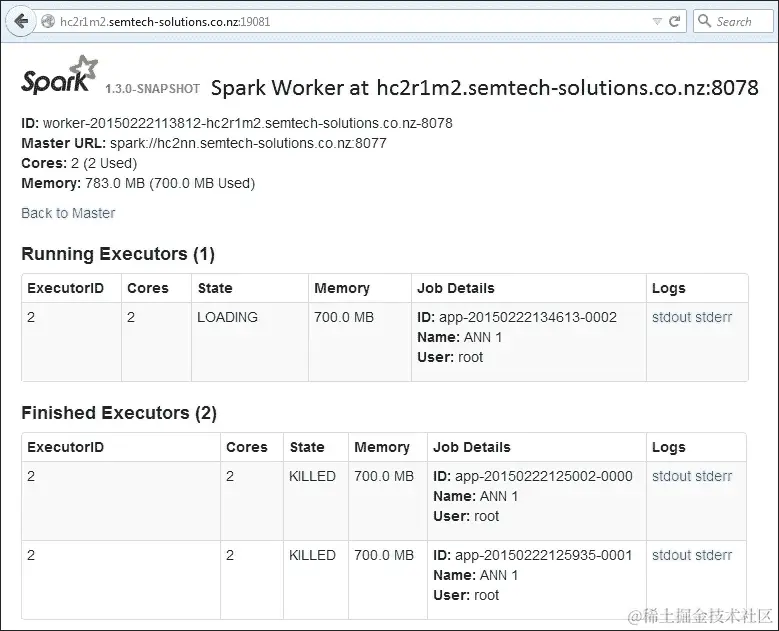Open stdout for app-20150222125935-0001
This screenshot has width=779, height=631.
click(671, 555)
